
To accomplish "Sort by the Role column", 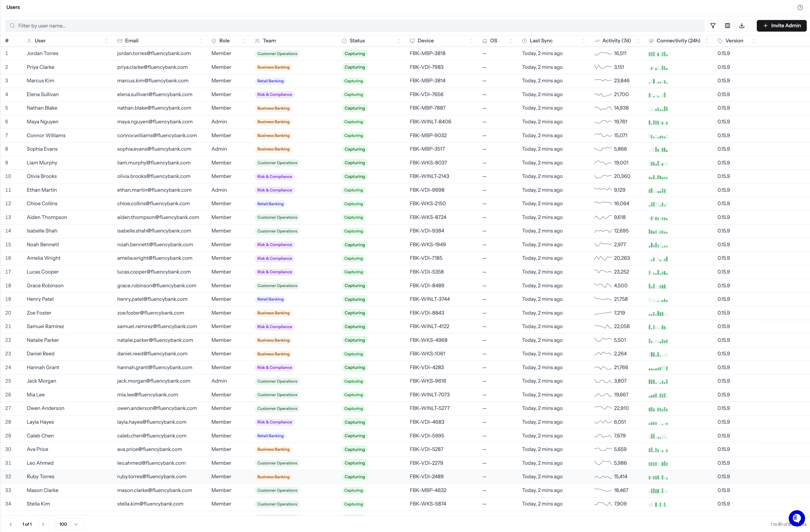I will click(x=244, y=41).
